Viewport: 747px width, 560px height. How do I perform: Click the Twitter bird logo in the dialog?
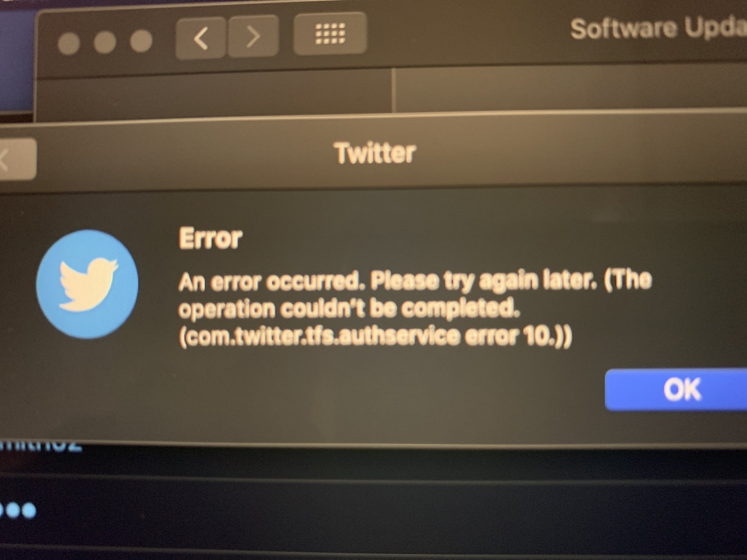pos(87,284)
